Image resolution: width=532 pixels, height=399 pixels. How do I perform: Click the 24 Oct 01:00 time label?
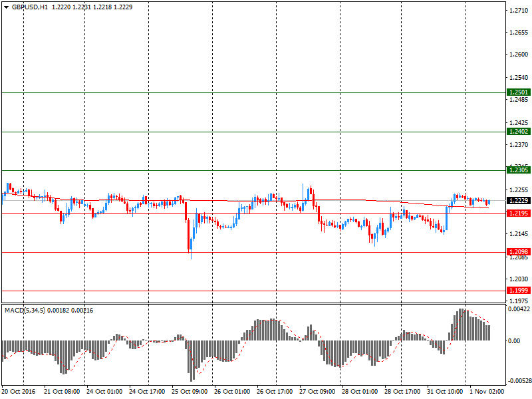pyautogui.click(x=104, y=392)
